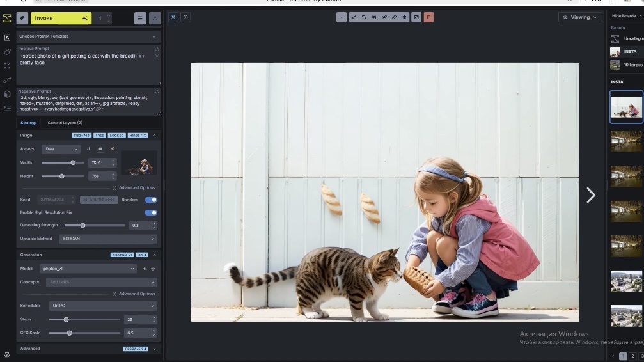Click the clock icon next to hourglass

click(x=185, y=17)
